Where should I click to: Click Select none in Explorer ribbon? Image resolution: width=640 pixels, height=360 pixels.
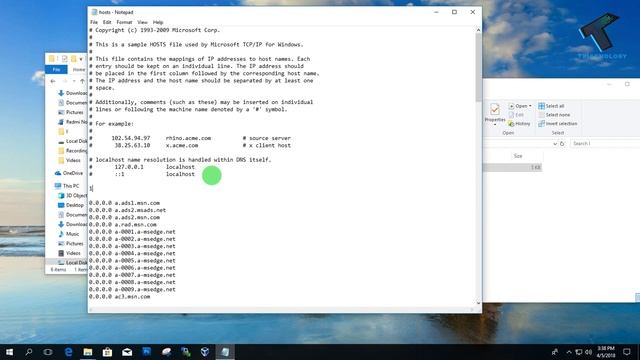click(554, 115)
